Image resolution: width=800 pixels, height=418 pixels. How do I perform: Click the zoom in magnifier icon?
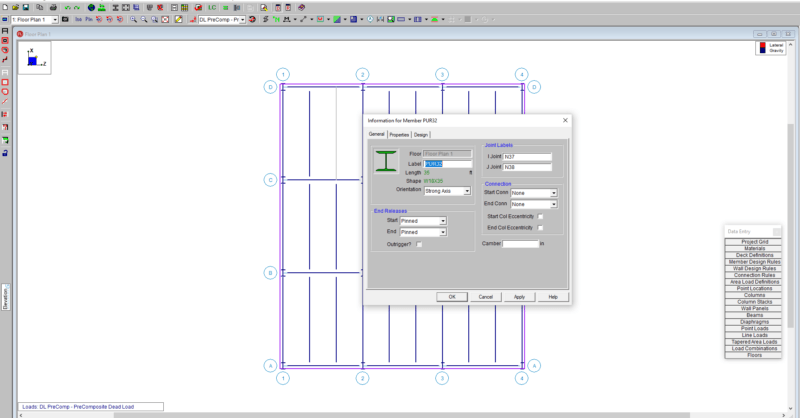click(x=135, y=19)
